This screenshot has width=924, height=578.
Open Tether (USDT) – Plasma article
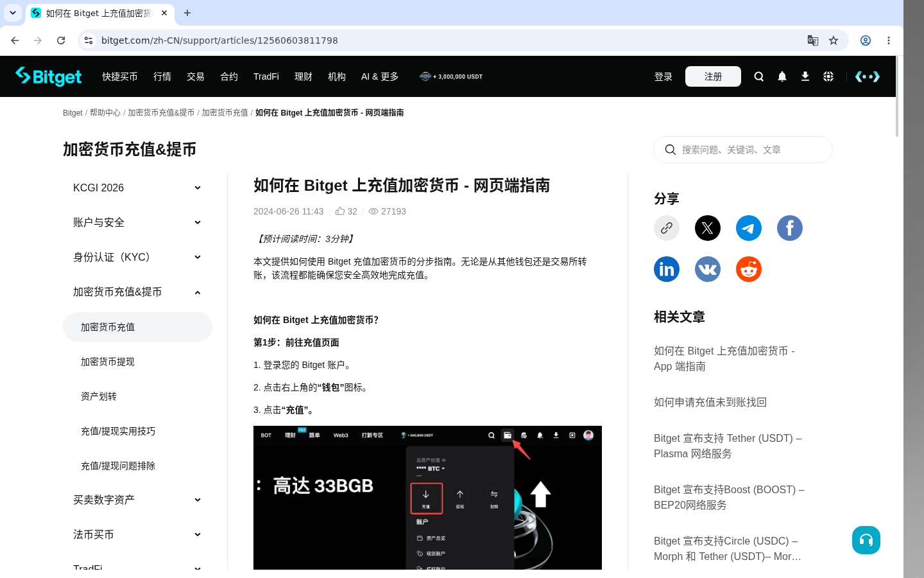pyautogui.click(x=728, y=446)
